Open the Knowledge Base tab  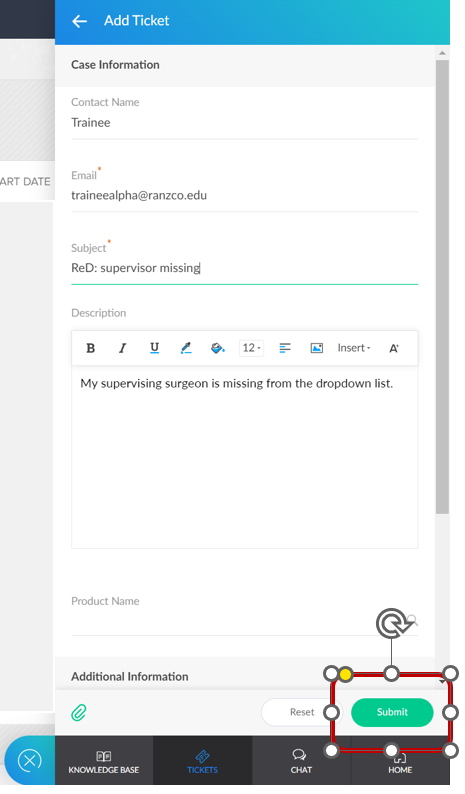104,762
